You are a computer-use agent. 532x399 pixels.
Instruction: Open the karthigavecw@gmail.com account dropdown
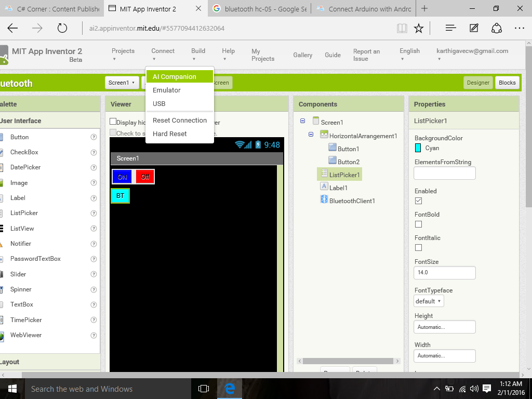[x=472, y=54]
